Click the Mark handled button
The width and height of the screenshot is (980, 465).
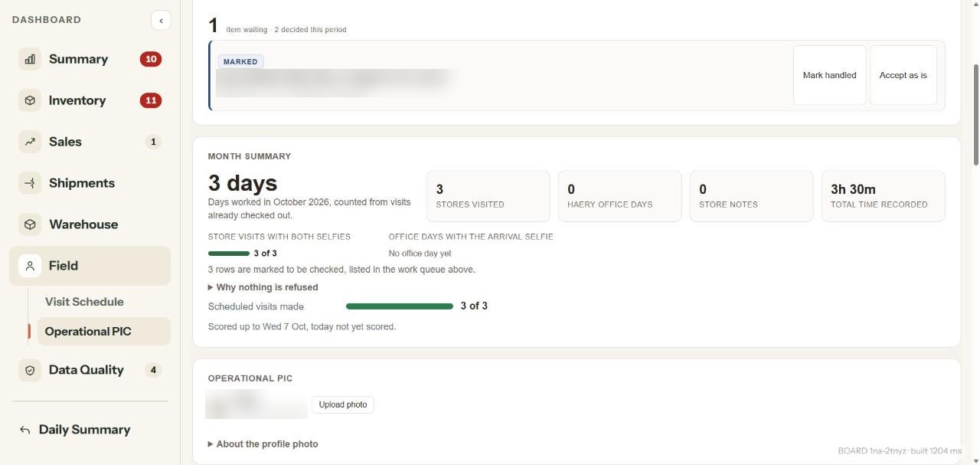pos(829,75)
